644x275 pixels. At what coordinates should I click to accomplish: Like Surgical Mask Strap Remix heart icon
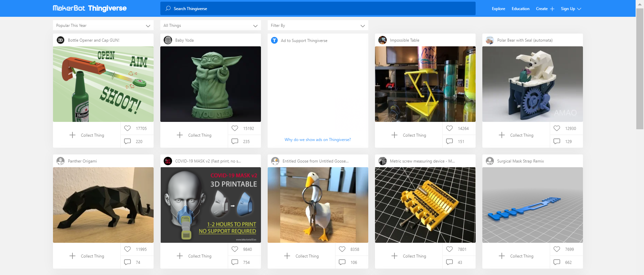point(557,249)
